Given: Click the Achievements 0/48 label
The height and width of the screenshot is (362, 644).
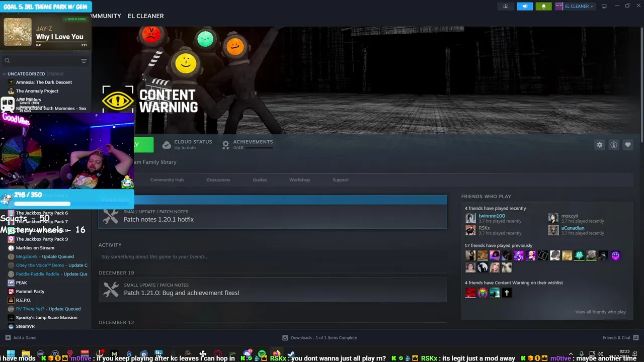Looking at the screenshot, I should 253,144.
